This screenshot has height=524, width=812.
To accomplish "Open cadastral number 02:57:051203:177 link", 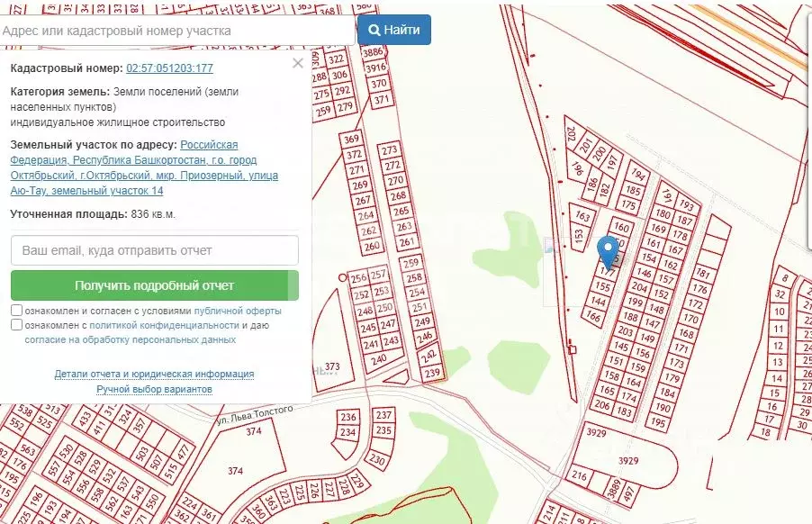I will [170, 68].
